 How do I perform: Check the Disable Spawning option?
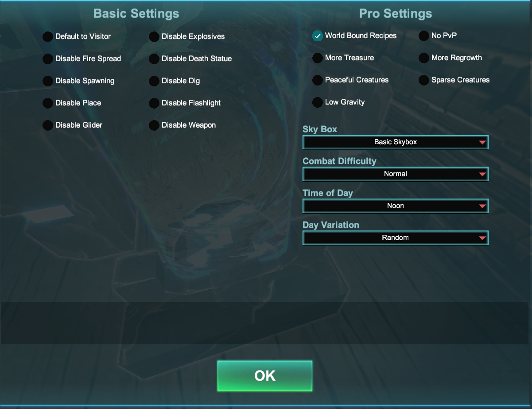coord(48,81)
